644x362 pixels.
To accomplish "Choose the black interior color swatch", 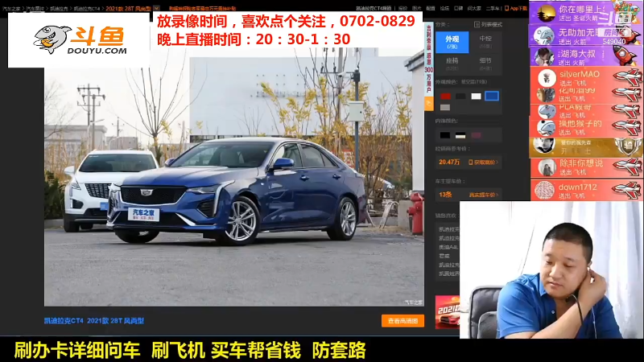I will 445,135.
